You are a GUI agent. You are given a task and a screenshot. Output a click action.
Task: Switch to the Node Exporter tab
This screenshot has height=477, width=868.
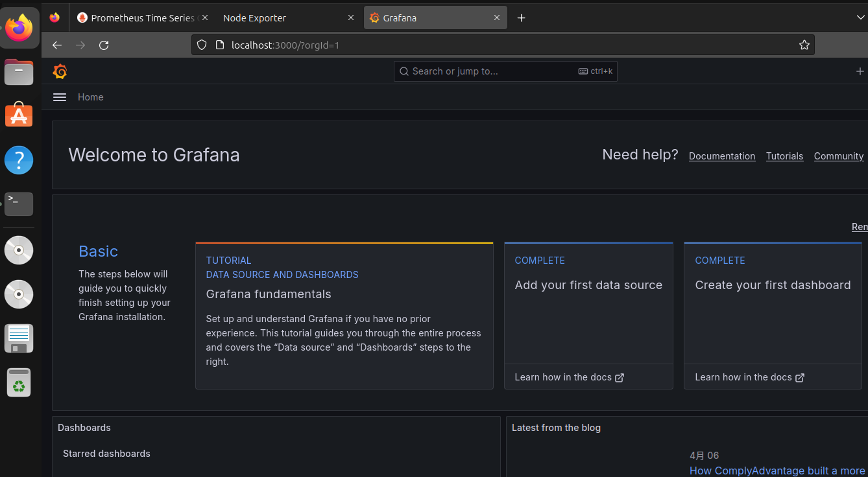click(289, 18)
